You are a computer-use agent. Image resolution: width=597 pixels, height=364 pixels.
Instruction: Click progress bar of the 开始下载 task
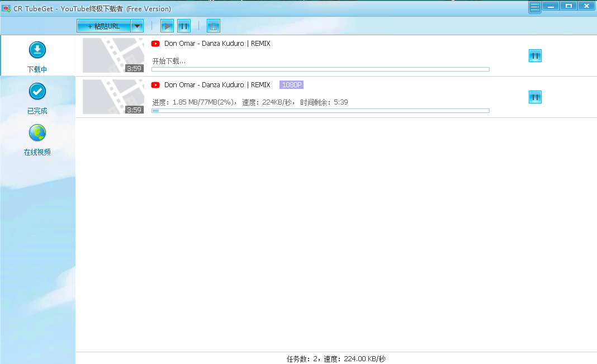pyautogui.click(x=321, y=69)
